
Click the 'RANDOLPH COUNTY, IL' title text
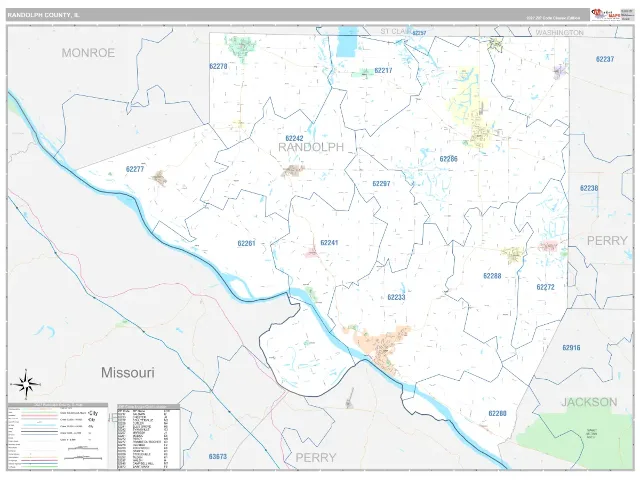44,15
